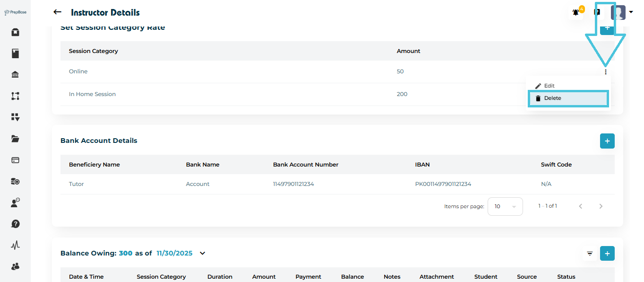
Task: Go to next page of bank accounts
Action: click(601, 206)
